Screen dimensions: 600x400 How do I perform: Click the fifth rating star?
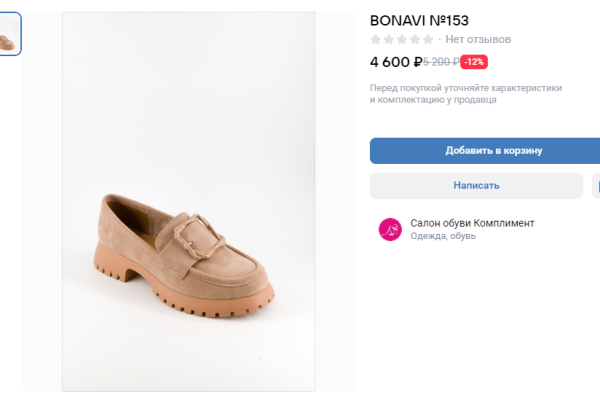[x=428, y=40]
